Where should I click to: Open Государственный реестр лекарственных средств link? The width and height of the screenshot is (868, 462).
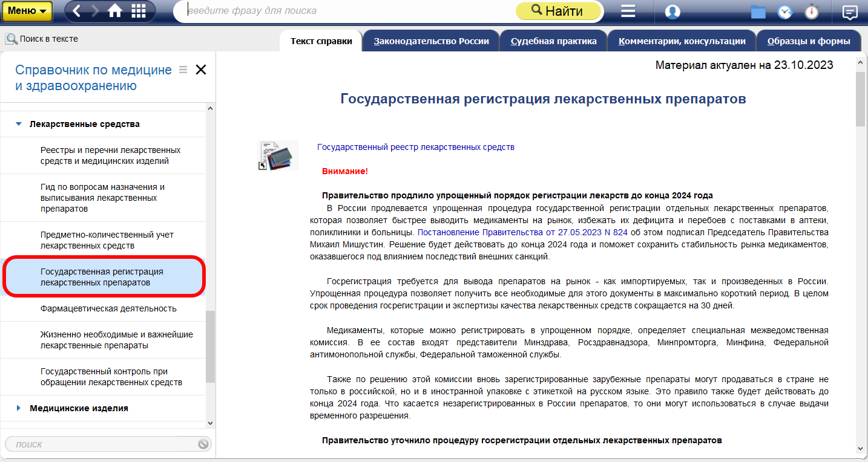[x=416, y=147]
